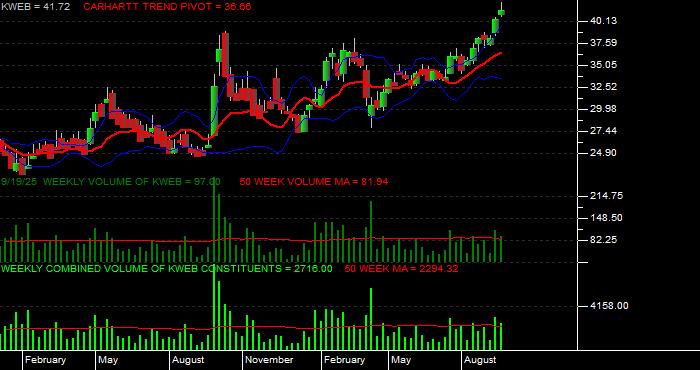Click the latest green candlestick near 41
This screenshot has height=370, width=700.
(x=501, y=12)
